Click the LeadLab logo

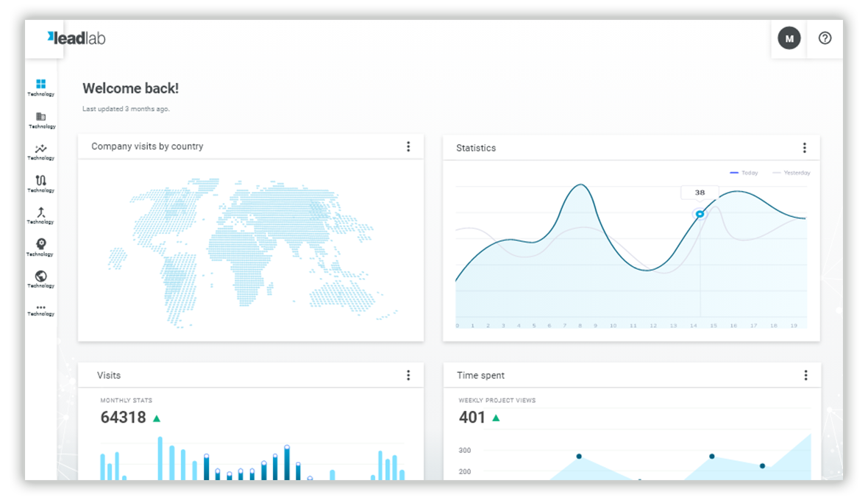pos(76,38)
